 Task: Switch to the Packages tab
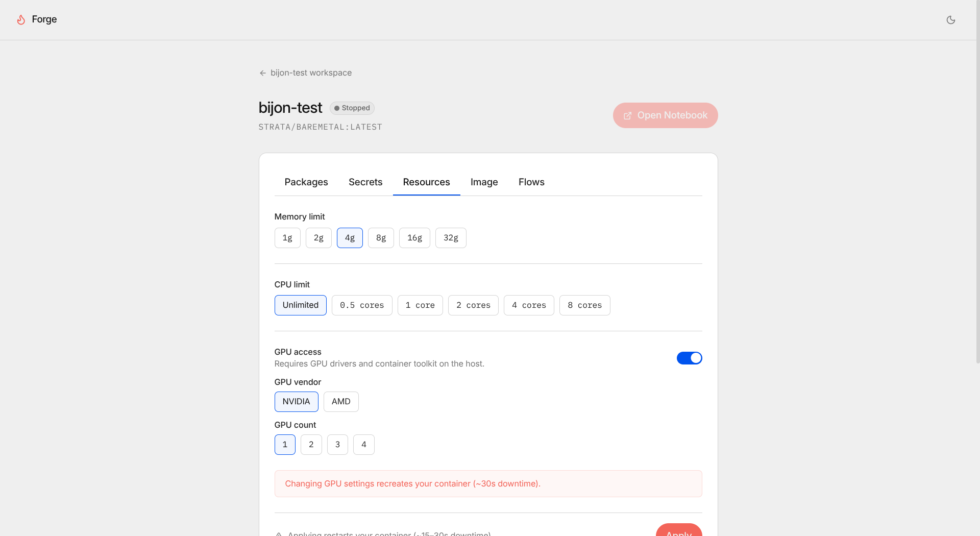coord(306,182)
